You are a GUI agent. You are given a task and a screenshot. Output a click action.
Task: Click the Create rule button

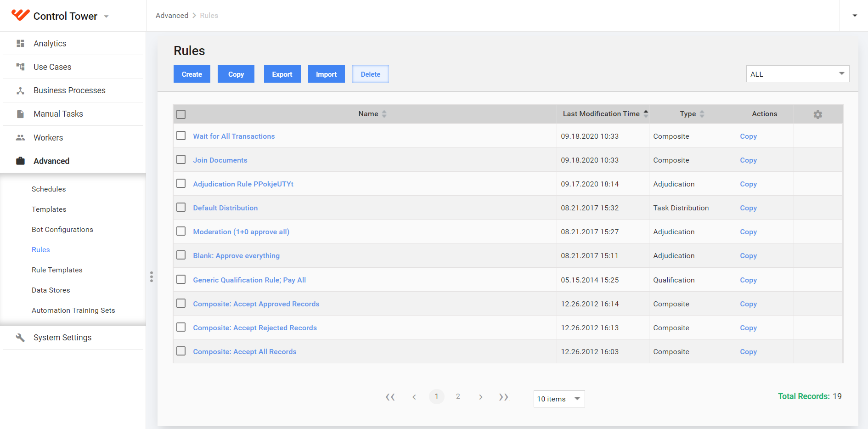(x=192, y=74)
